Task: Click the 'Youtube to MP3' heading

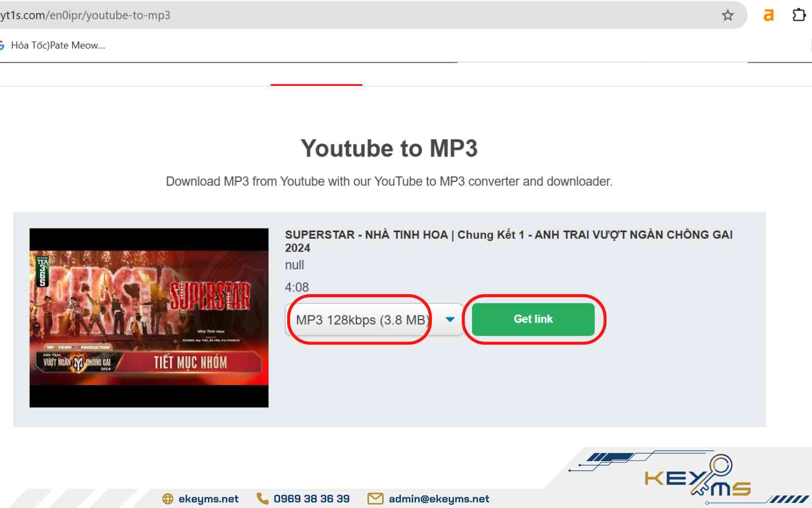Action: (389, 148)
